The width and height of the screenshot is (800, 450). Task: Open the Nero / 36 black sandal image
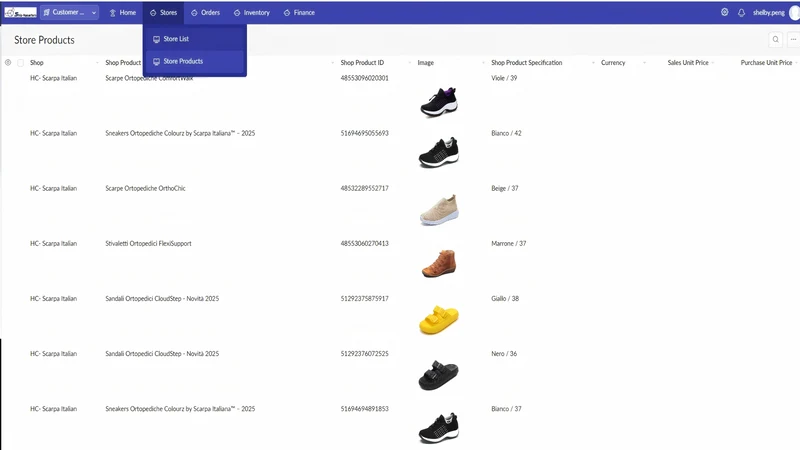tap(439, 375)
